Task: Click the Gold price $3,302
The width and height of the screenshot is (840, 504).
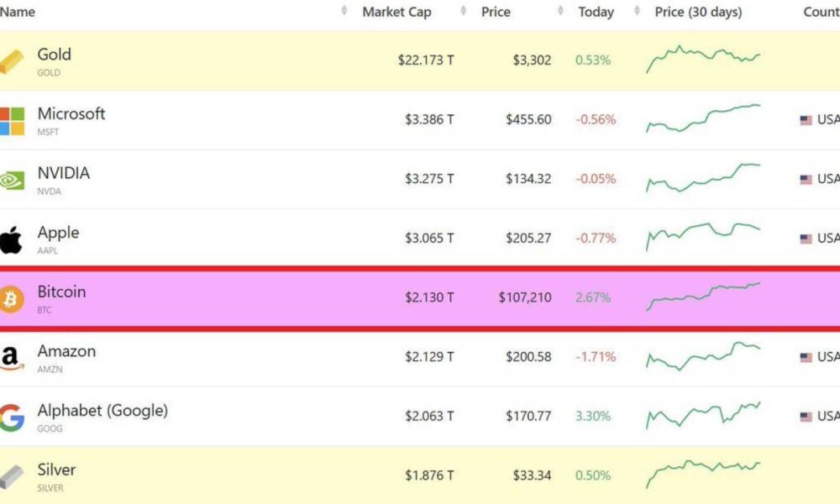Action: [532, 60]
